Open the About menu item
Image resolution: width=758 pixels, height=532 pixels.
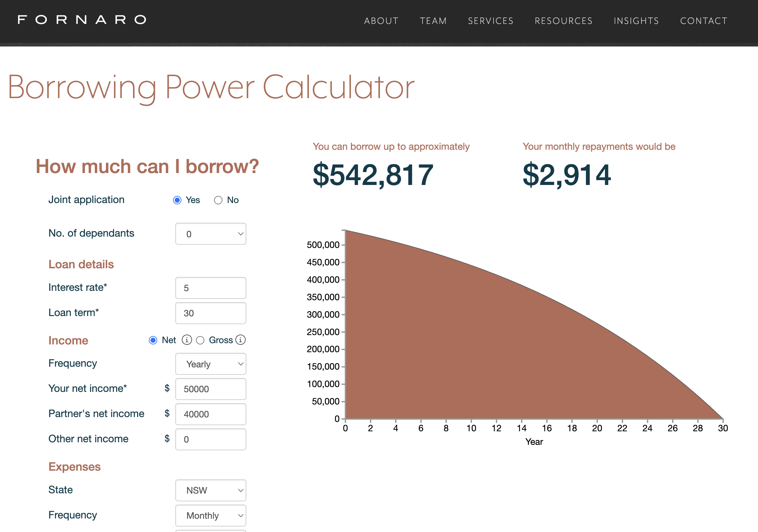tap(381, 21)
